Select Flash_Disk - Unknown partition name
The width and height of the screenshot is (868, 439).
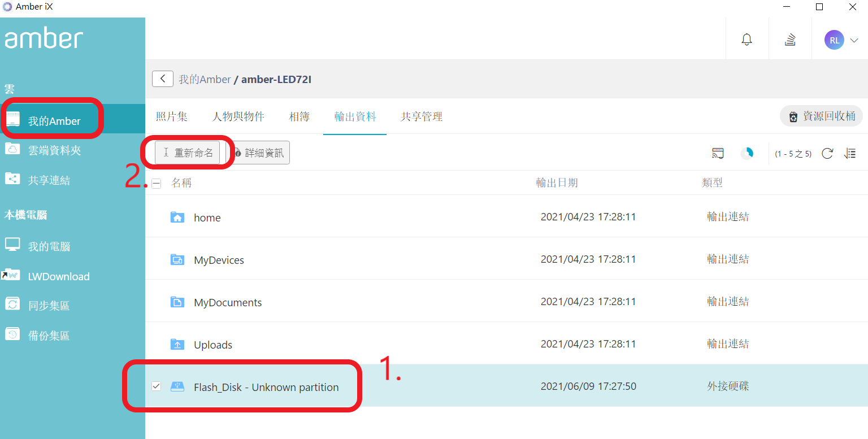click(266, 387)
